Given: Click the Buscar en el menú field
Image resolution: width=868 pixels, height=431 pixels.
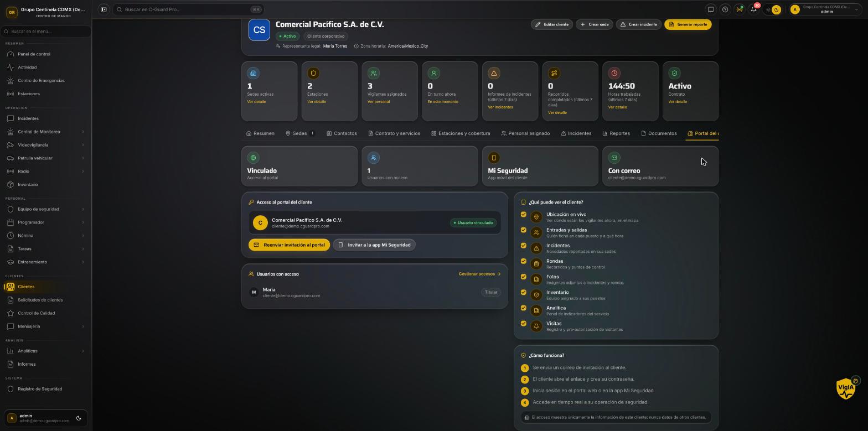Looking at the screenshot, I should pos(46,32).
